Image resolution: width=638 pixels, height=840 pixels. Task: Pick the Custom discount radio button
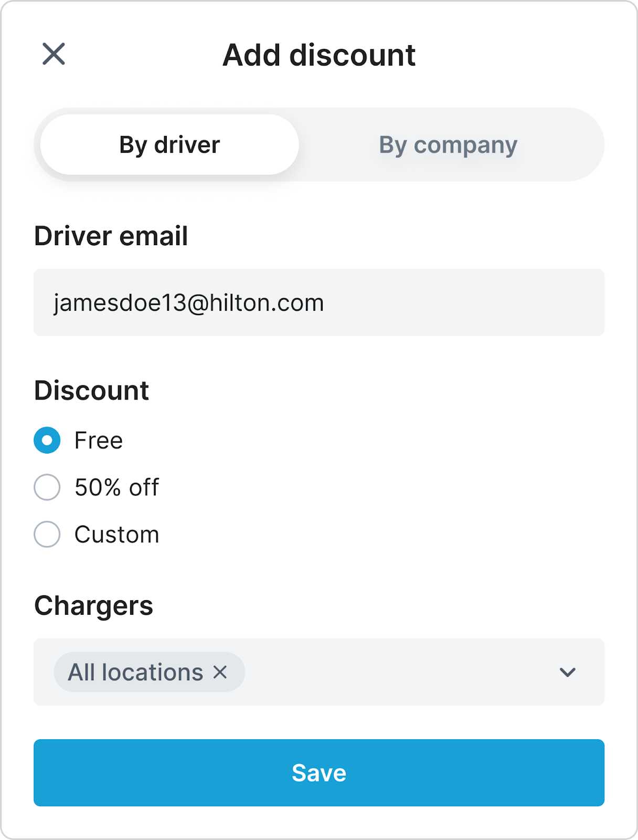click(47, 534)
